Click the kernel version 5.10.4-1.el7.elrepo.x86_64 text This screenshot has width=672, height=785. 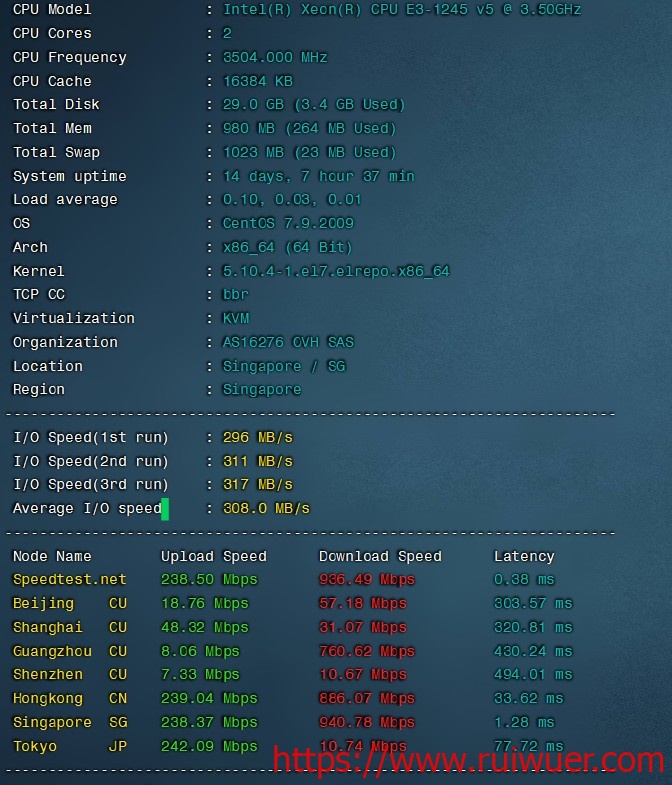click(335, 271)
